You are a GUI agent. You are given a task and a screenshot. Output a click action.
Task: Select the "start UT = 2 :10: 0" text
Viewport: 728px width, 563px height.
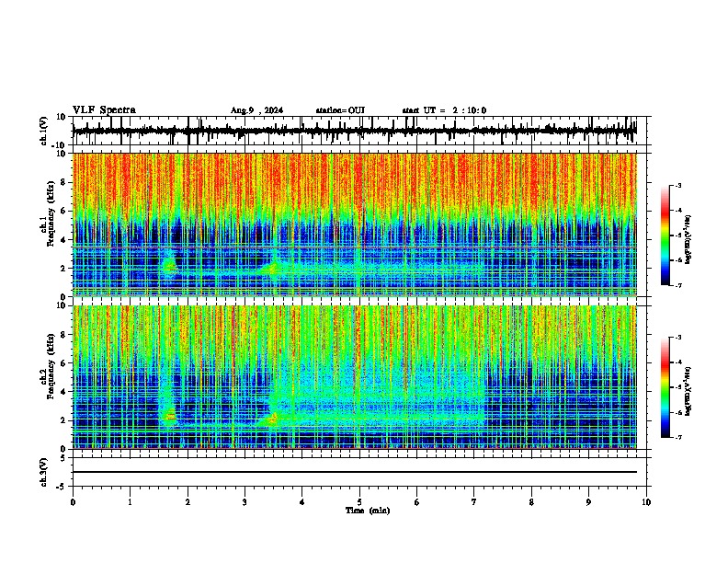(444, 110)
